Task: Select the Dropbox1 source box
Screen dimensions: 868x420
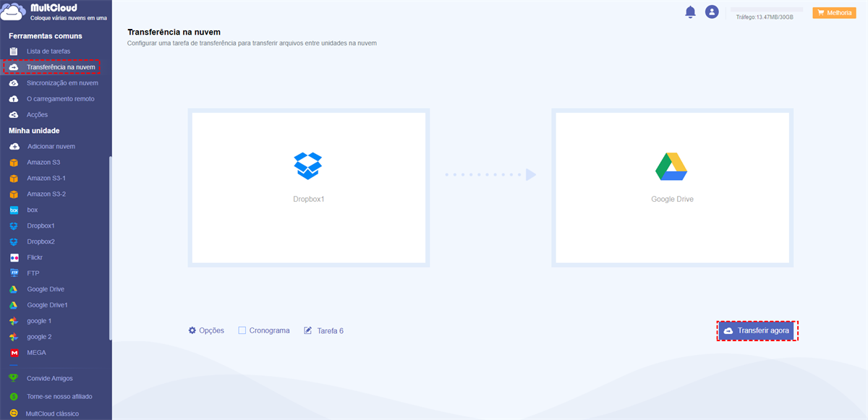Action: coord(309,188)
